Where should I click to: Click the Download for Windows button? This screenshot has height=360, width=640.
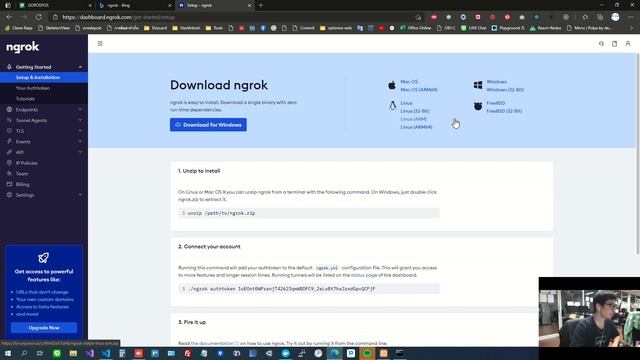point(208,125)
